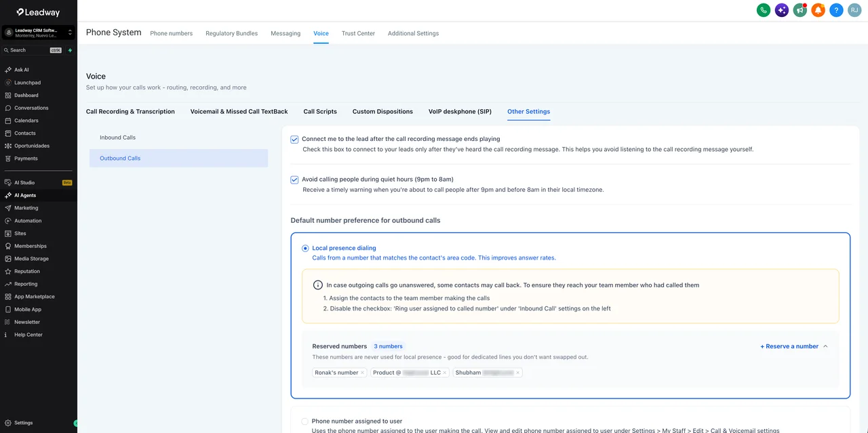Select Inbound Calls in the left list

pos(178,138)
